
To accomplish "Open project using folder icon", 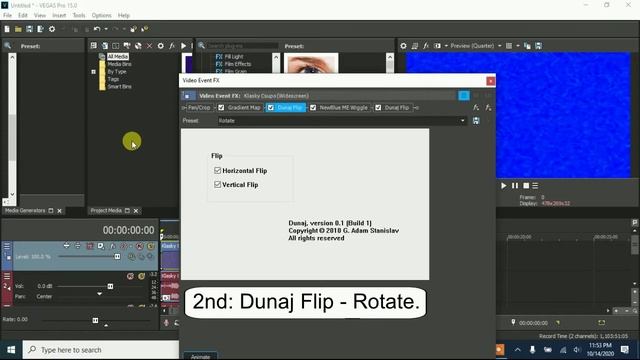I will point(18,29).
